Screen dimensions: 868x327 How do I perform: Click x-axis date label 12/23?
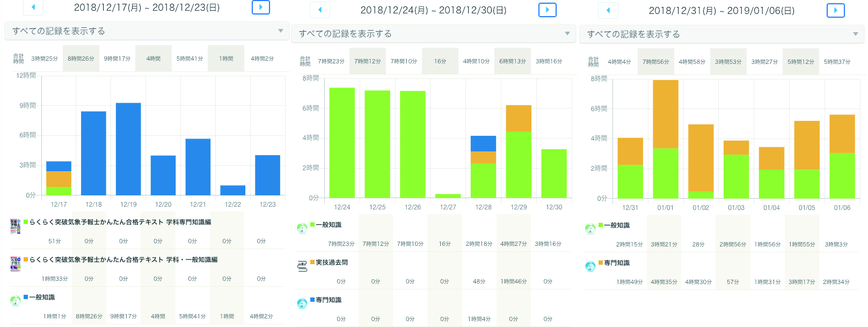point(268,205)
